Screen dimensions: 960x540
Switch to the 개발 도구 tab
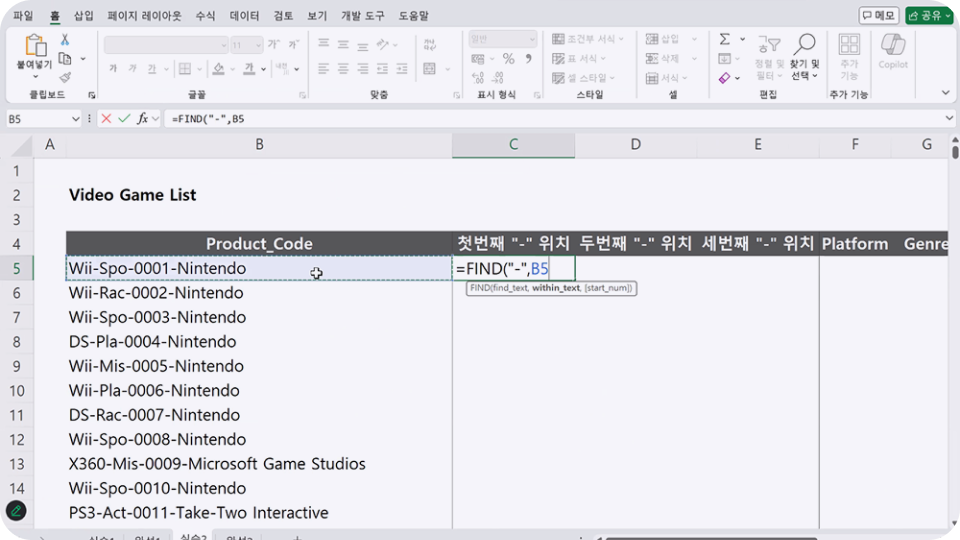tap(363, 16)
